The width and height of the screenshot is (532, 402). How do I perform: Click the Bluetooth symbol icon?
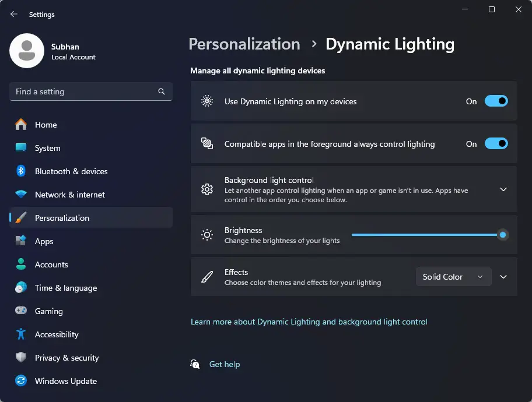click(21, 171)
